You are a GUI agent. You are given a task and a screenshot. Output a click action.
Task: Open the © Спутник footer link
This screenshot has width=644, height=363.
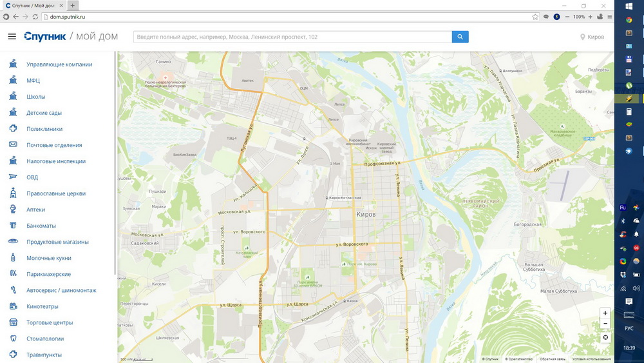click(490, 359)
